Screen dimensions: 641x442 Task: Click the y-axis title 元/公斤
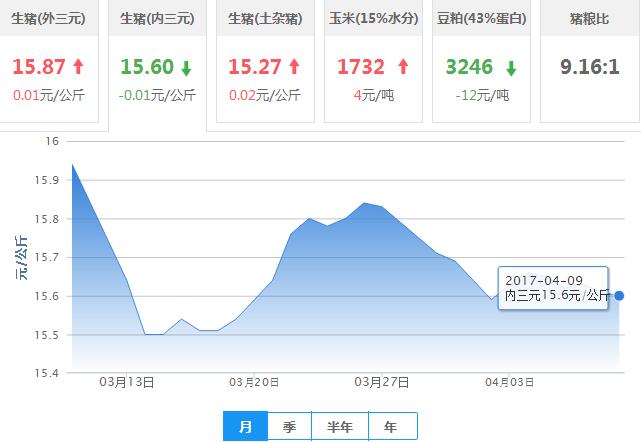(x=22, y=258)
